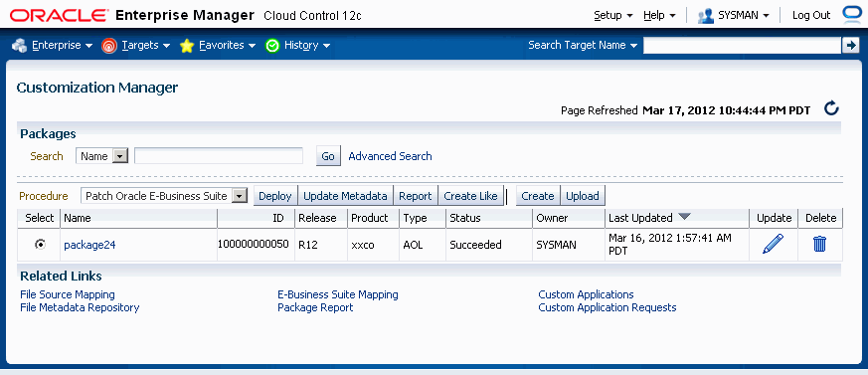This screenshot has width=868, height=375.
Task: Click the Release column header
Action: click(321, 218)
